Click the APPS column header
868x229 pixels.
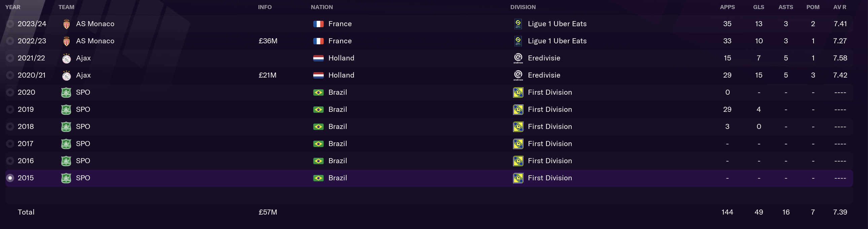point(727,7)
